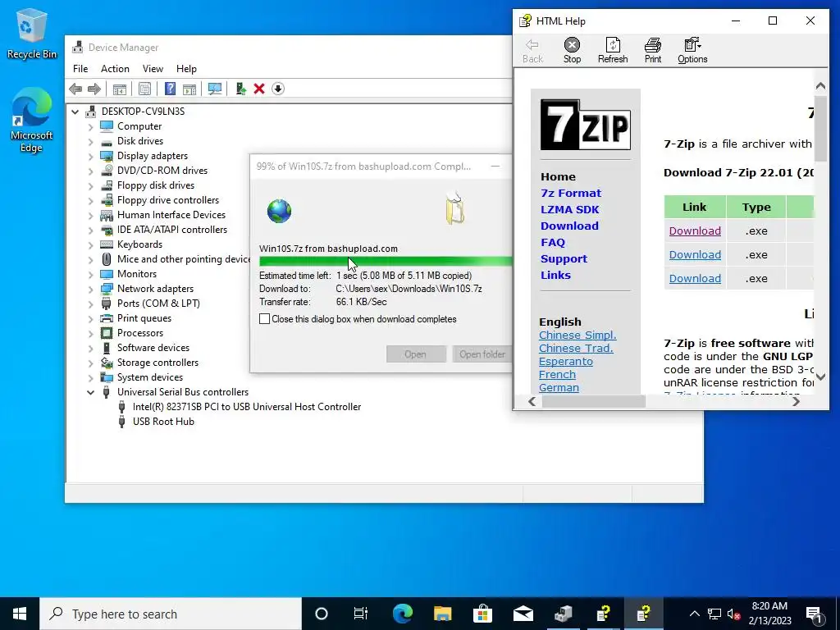The image size is (840, 630).
Task: Click Print in HTML Help toolbar
Action: [x=652, y=50]
